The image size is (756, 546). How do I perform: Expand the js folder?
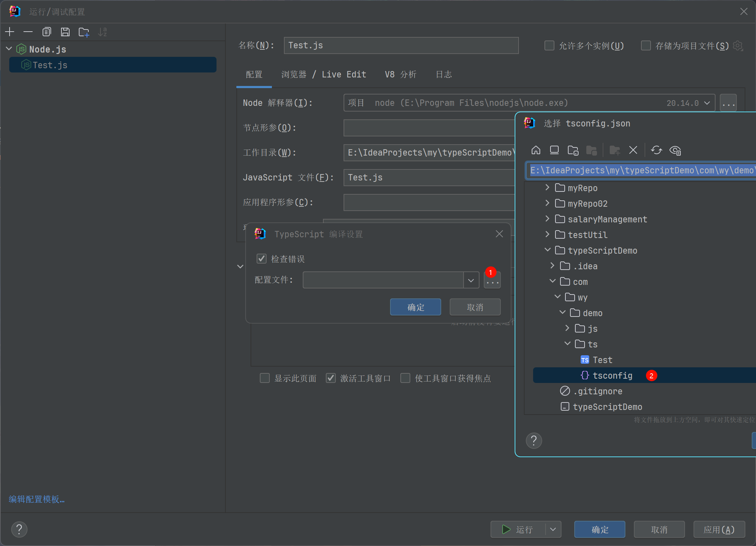click(567, 328)
